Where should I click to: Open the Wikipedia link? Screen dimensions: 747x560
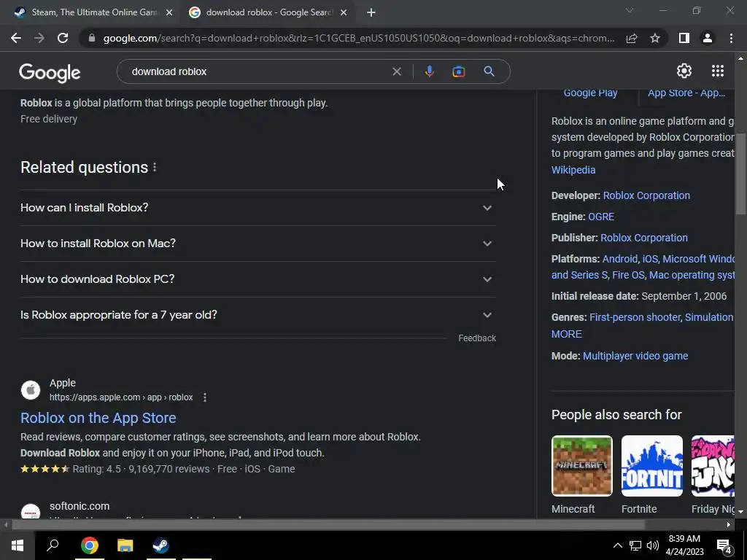click(573, 170)
